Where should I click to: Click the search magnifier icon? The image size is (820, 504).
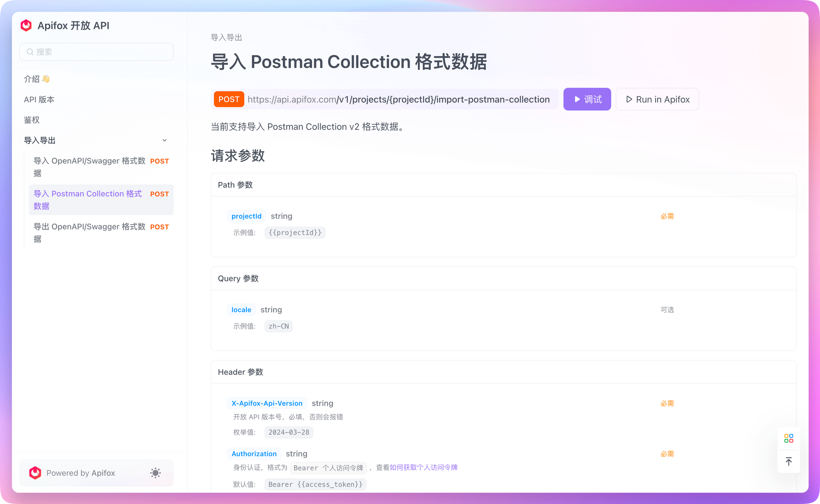(x=30, y=52)
